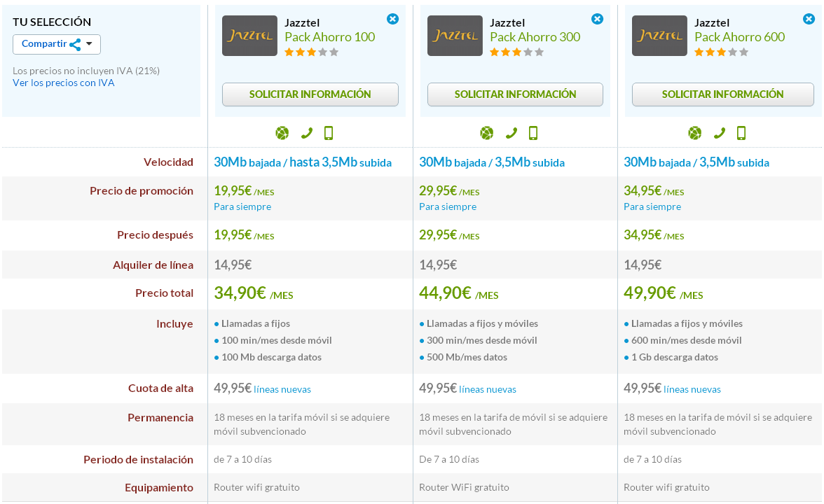This screenshot has width=824, height=504.
Task: Click the 'Periodo de instalación' row label
Action: click(x=138, y=460)
